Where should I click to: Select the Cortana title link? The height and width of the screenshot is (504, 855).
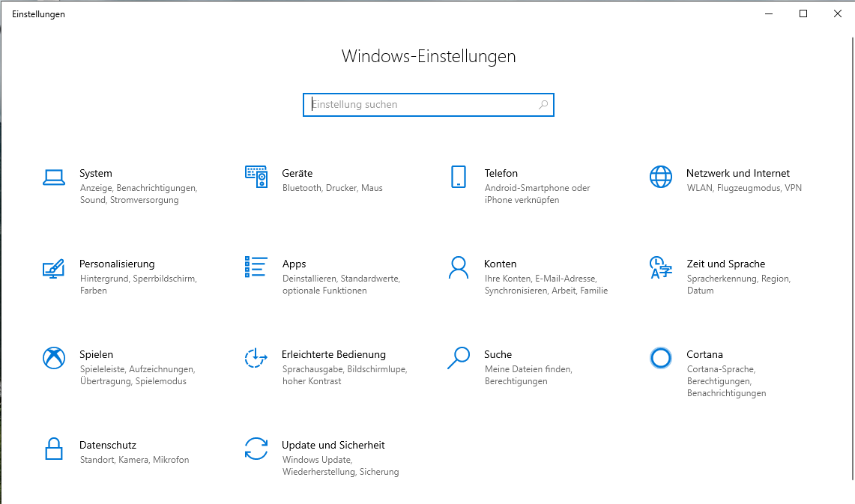pyautogui.click(x=704, y=354)
